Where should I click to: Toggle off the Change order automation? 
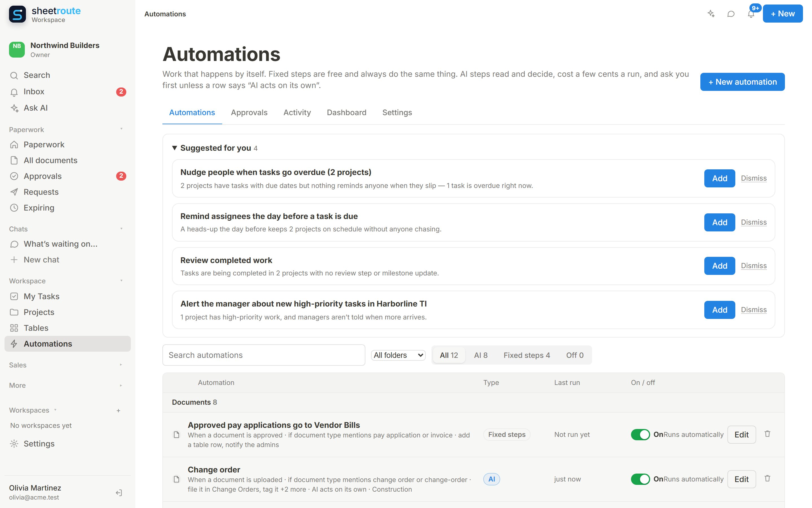tap(640, 479)
